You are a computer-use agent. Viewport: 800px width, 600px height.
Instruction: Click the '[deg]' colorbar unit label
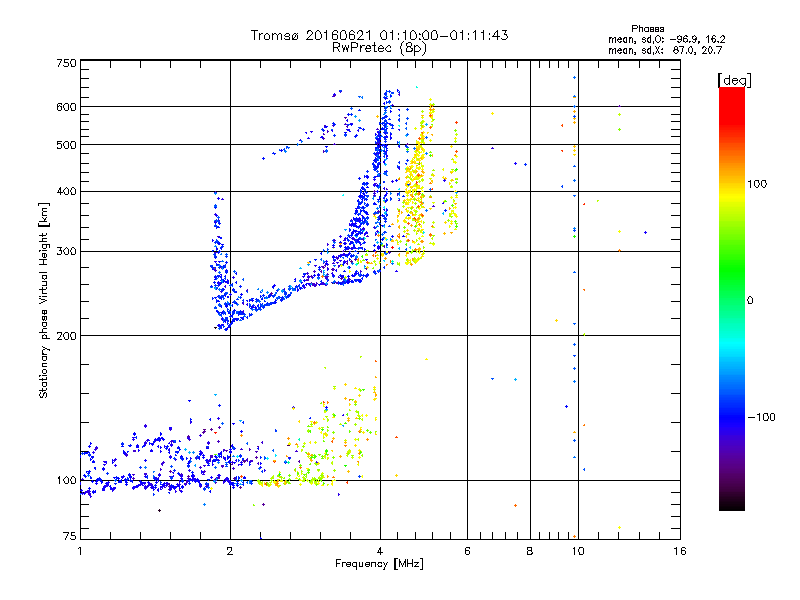coord(734,81)
